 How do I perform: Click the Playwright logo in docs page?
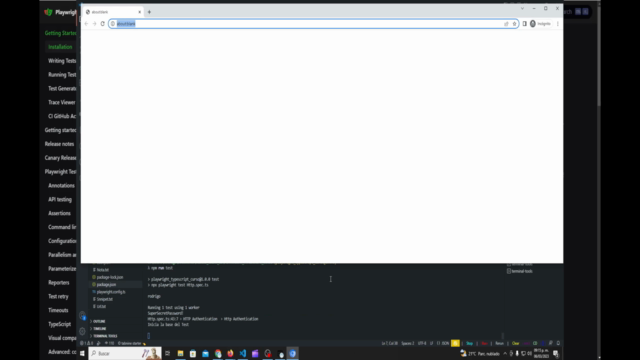coord(48,12)
